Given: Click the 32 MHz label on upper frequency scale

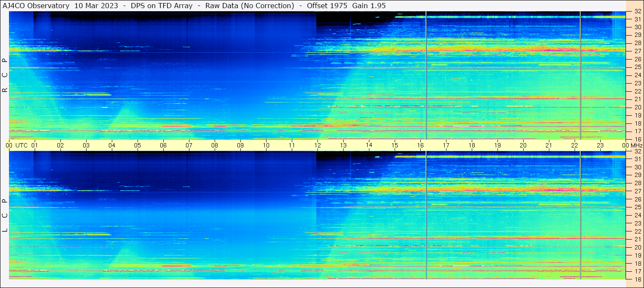Looking at the screenshot, I should [637, 12].
